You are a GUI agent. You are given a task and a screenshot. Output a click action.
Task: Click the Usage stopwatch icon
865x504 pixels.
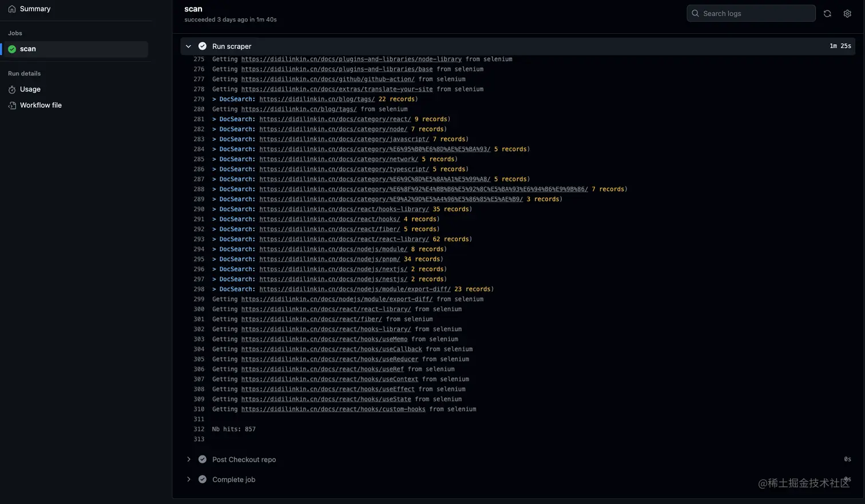click(12, 89)
